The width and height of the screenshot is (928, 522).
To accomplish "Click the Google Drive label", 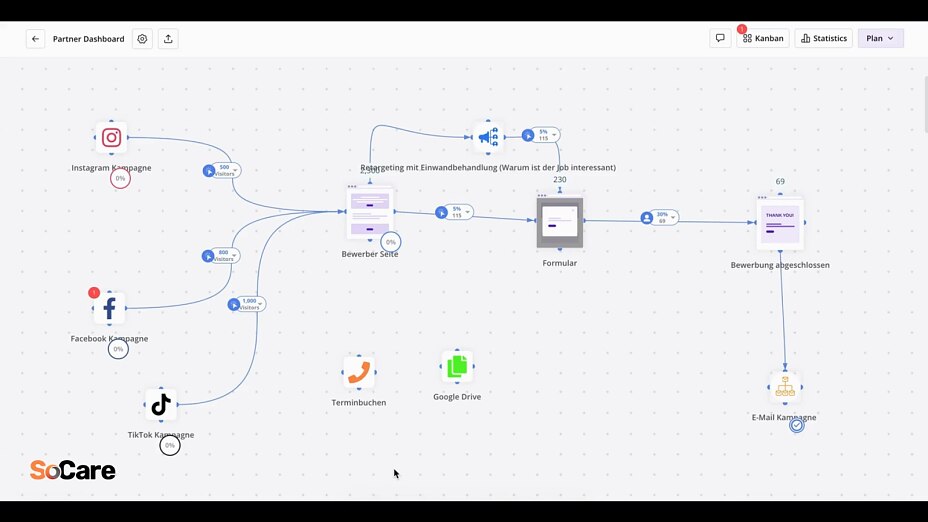I will coord(457,397).
